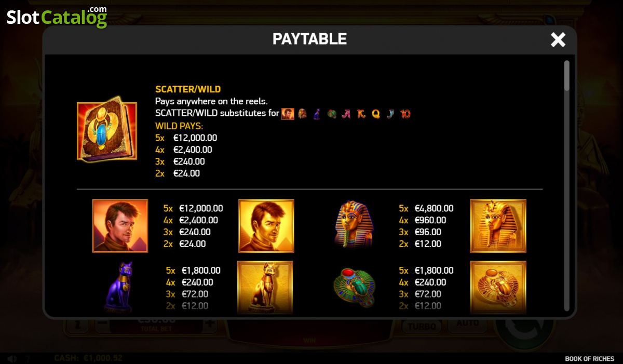Toggle the sound speaker icon
623x364 pixels.
coord(12,359)
